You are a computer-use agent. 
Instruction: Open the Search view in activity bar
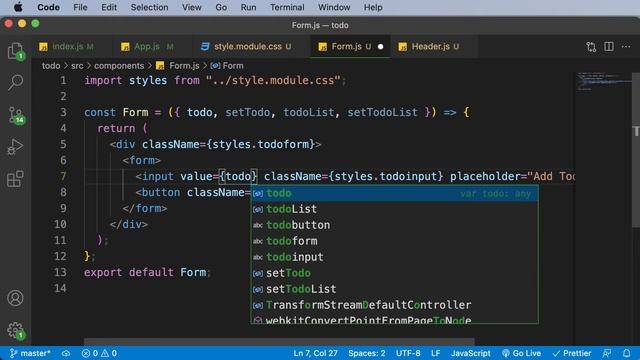[16, 82]
